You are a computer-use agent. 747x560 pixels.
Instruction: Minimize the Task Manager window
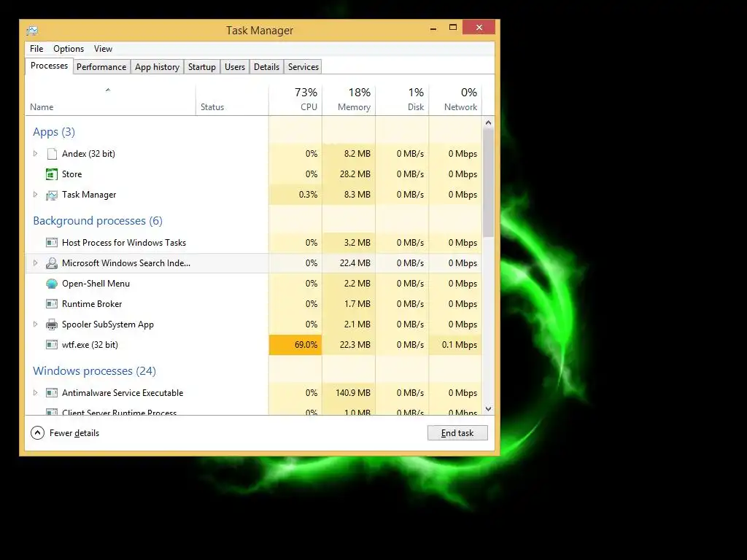(433, 28)
